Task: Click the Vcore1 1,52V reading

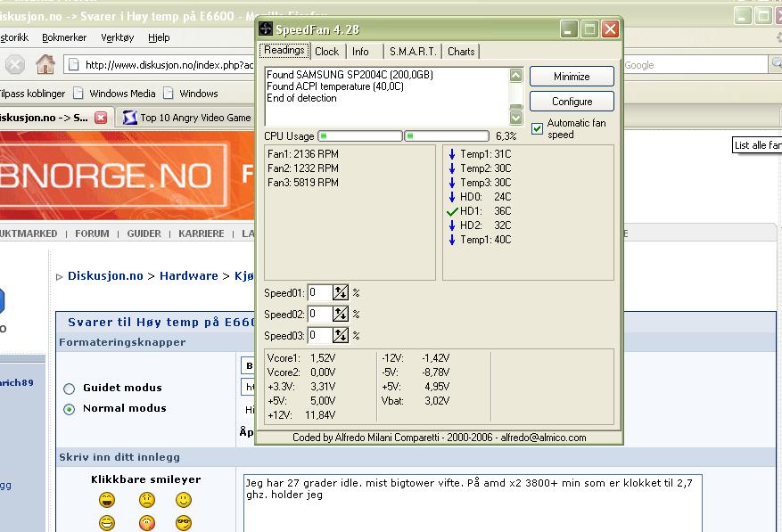Action: pos(301,358)
